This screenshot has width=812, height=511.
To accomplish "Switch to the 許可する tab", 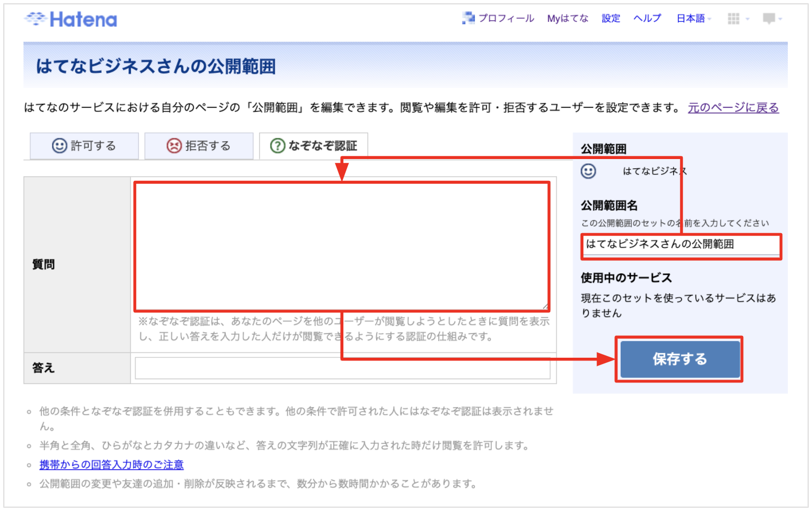I will tap(84, 146).
